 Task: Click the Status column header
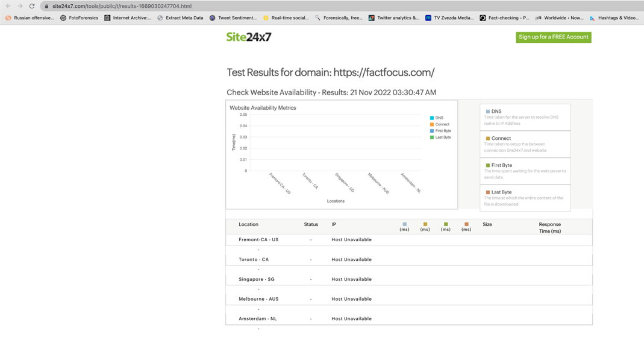pos(311,224)
